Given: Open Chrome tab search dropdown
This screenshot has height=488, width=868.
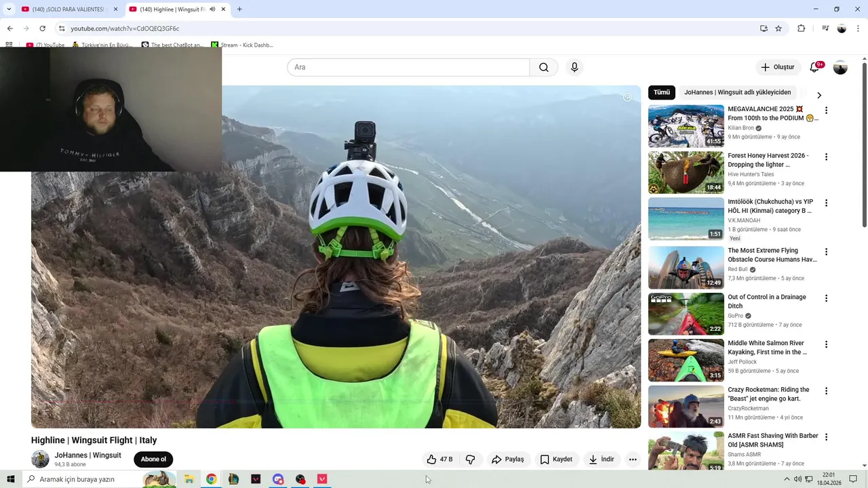Looking at the screenshot, I should point(9,9).
